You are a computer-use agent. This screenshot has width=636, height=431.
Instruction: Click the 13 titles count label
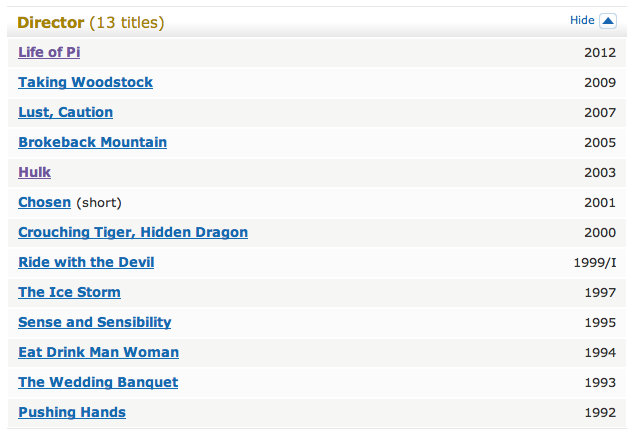point(127,22)
